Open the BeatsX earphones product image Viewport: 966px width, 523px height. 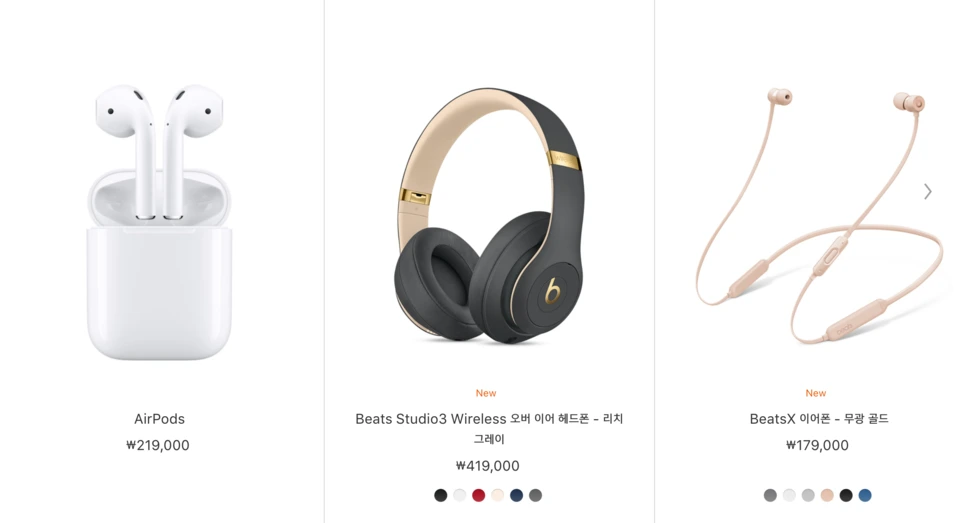click(x=819, y=216)
